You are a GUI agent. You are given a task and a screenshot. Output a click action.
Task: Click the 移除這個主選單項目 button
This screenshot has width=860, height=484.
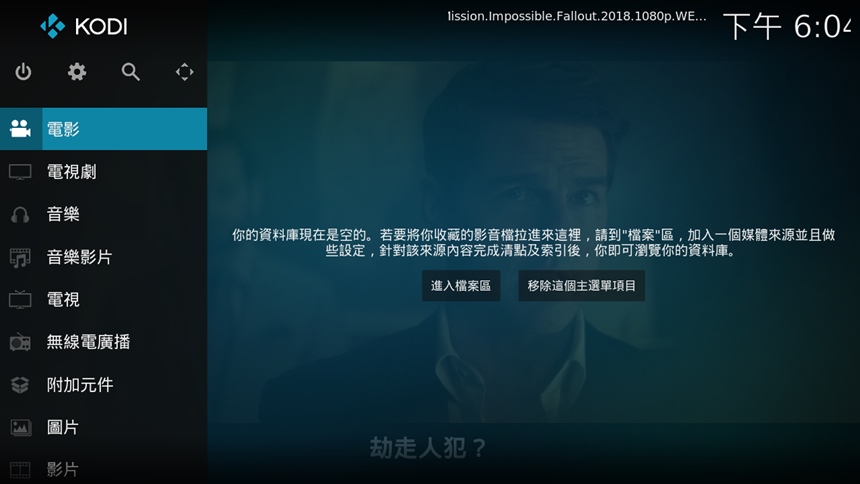point(581,286)
